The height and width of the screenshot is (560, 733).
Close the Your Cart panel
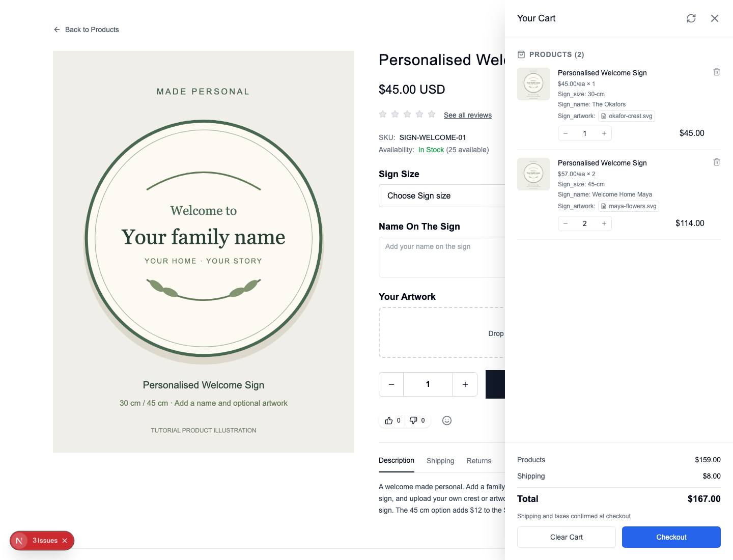pos(715,18)
